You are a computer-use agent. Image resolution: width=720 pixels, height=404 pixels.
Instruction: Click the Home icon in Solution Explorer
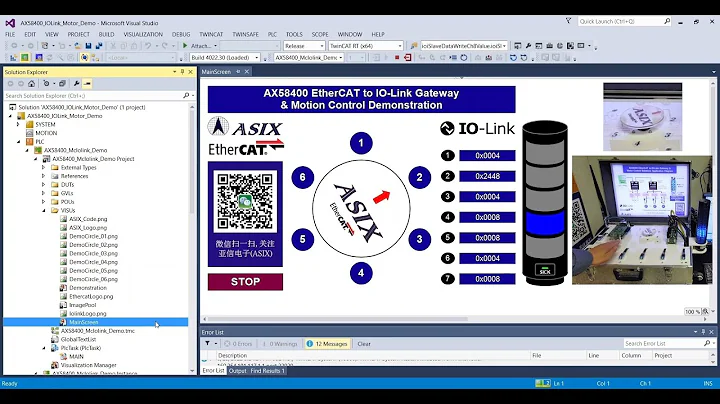pyautogui.click(x=31, y=84)
